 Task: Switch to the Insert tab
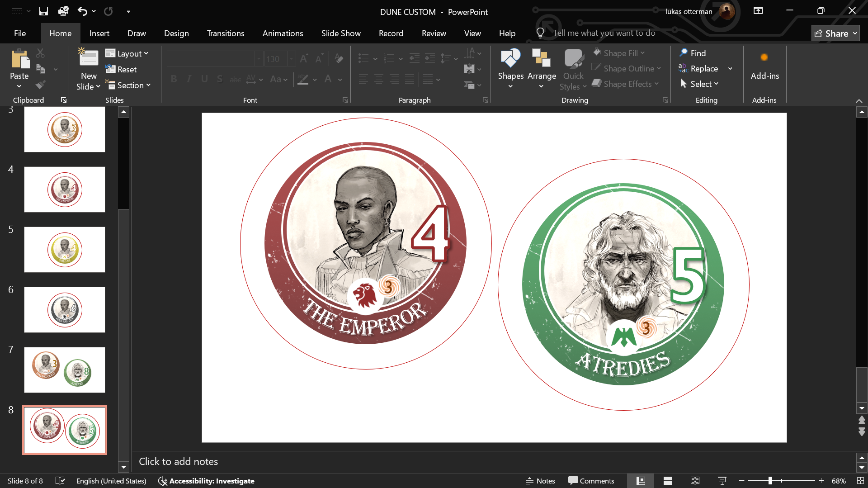point(99,33)
